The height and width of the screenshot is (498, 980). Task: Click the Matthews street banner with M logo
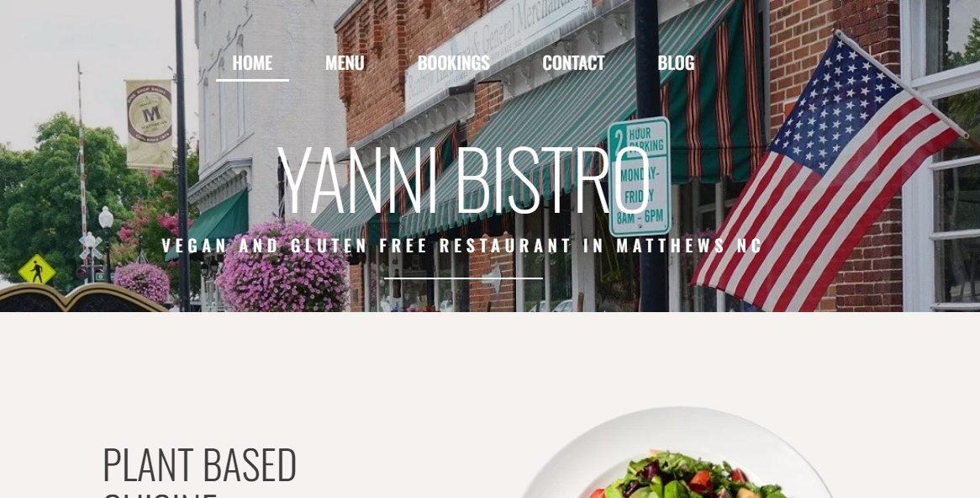(150, 124)
